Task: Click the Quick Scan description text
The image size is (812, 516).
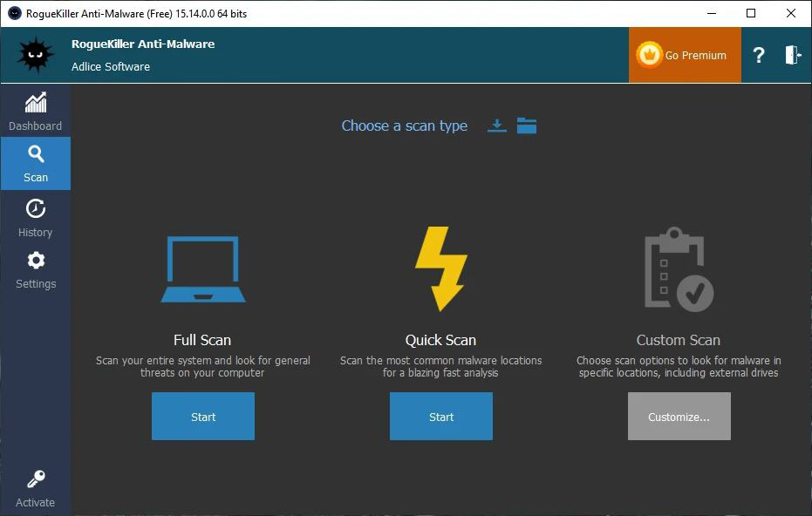Action: tap(441, 366)
